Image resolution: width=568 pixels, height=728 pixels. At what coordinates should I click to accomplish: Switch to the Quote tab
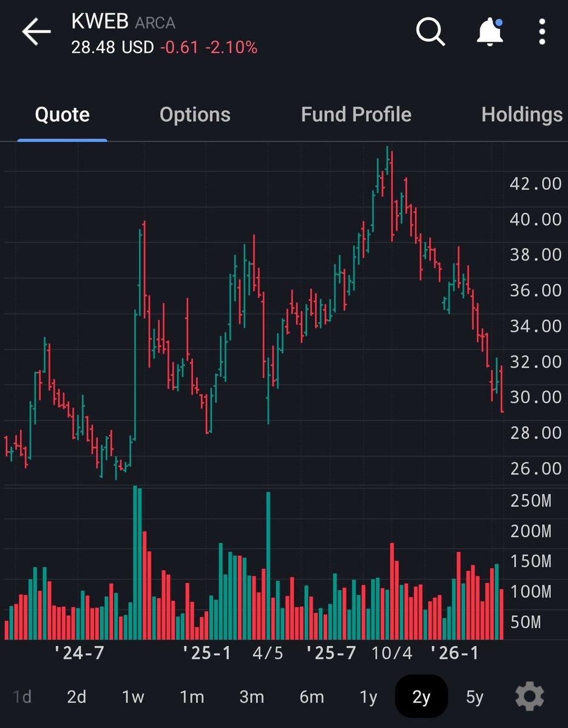[x=62, y=115]
